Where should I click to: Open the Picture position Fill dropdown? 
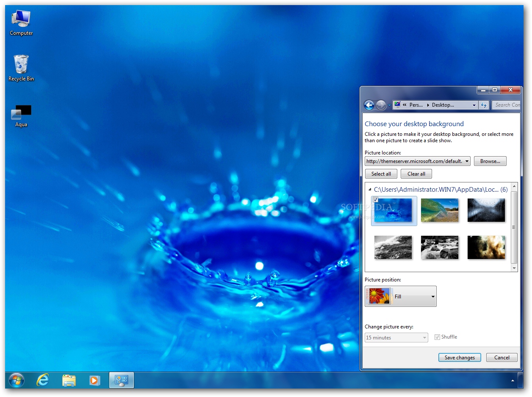(x=400, y=296)
